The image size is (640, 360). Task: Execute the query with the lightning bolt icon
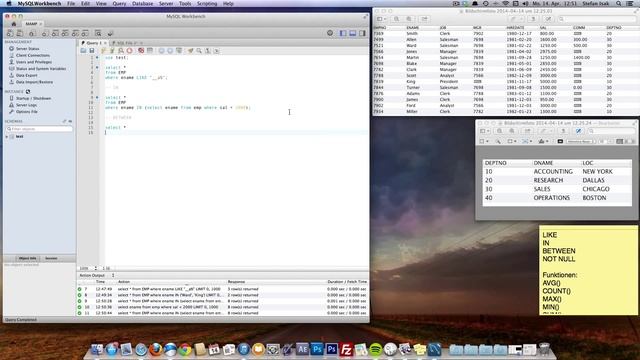coord(103,51)
